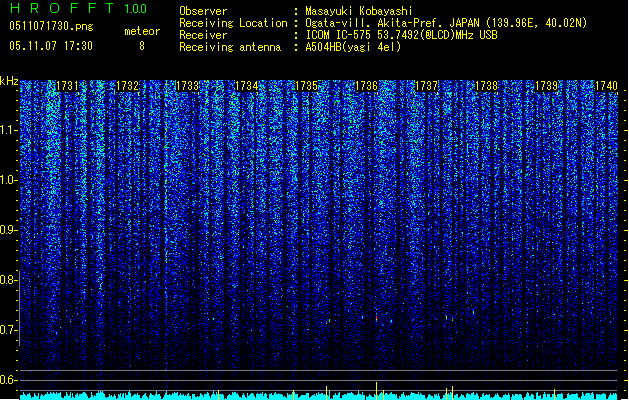Click the 'meteor' label

[x=142, y=31]
